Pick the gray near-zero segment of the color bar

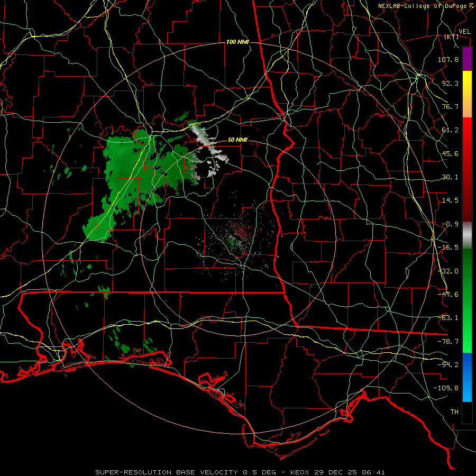[x=467, y=235]
